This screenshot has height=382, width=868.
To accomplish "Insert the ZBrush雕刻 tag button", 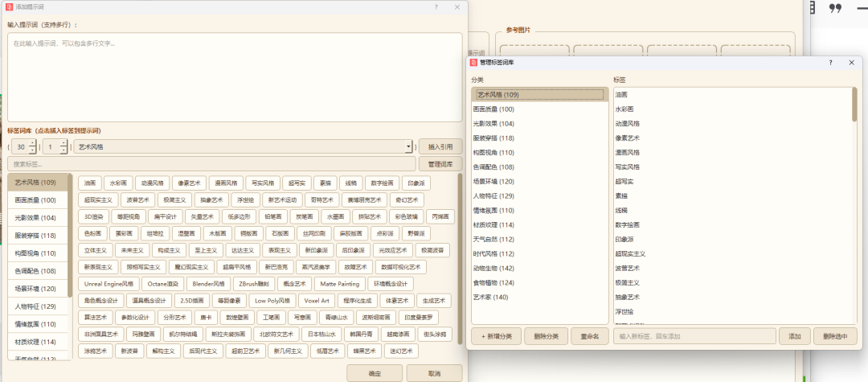I will 253,284.
